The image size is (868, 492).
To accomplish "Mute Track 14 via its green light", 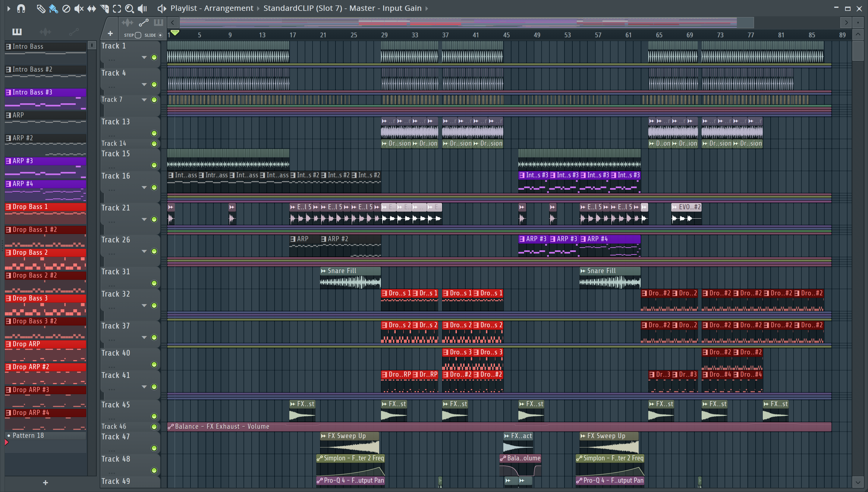I will point(154,144).
